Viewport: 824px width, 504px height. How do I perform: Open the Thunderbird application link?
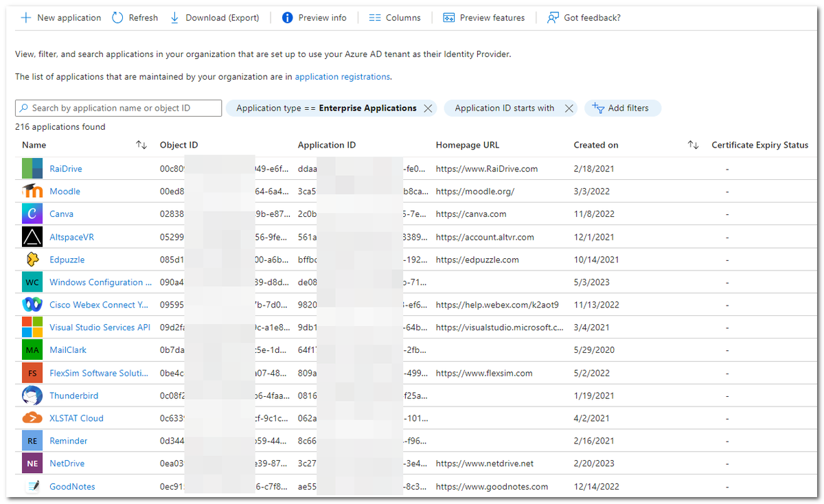pos(73,396)
